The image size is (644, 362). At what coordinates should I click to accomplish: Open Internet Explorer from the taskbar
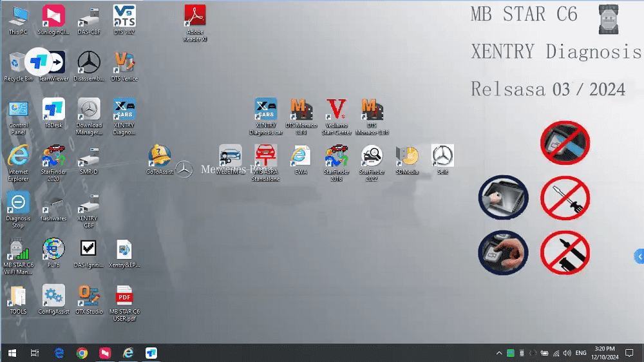click(x=128, y=353)
